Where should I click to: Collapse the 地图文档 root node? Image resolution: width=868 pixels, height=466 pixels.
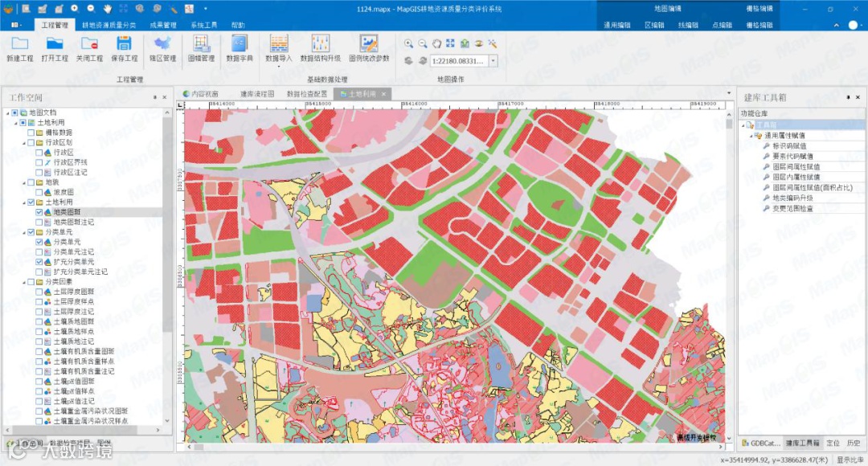[8, 112]
